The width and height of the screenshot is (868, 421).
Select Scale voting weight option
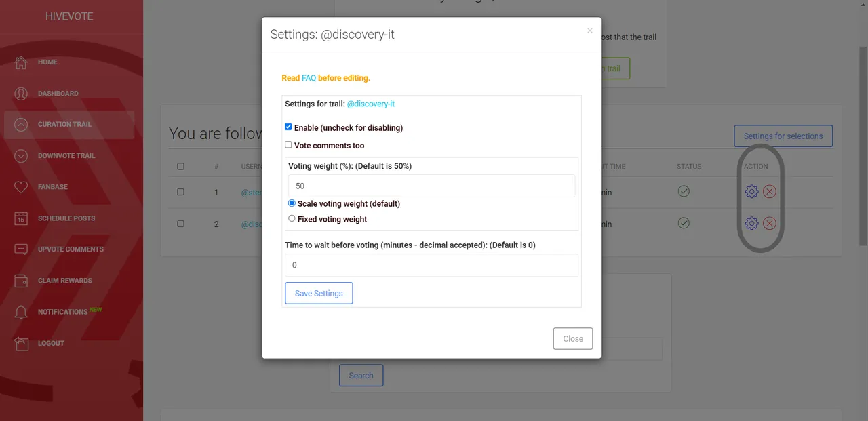(292, 203)
